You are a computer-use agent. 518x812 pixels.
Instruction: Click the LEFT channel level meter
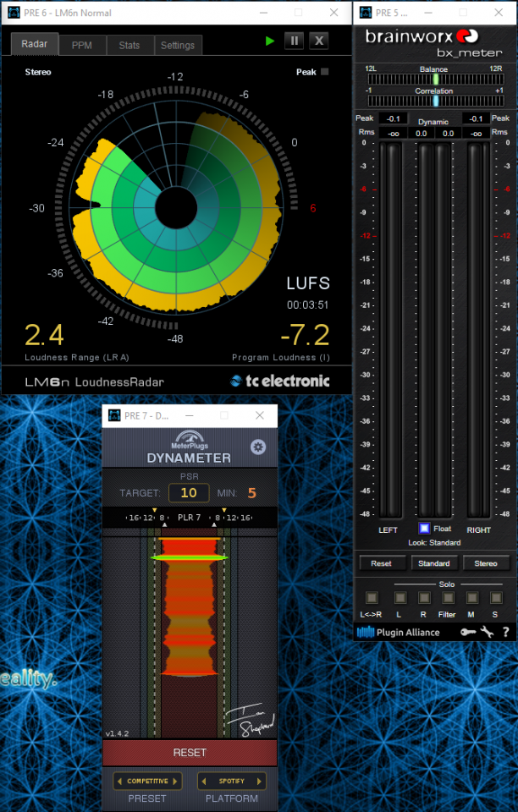pyautogui.click(x=390, y=330)
